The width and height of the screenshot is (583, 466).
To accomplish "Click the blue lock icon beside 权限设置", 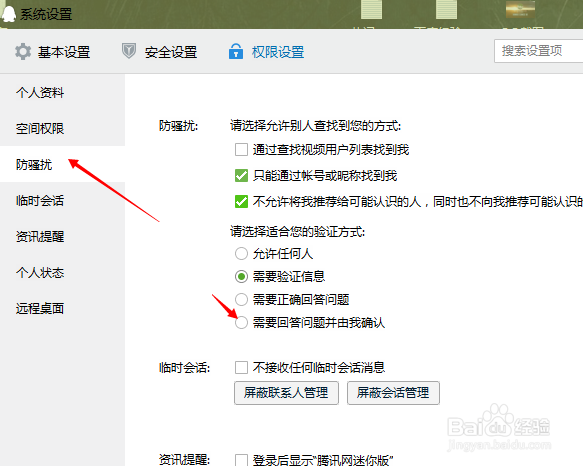I will [x=236, y=51].
